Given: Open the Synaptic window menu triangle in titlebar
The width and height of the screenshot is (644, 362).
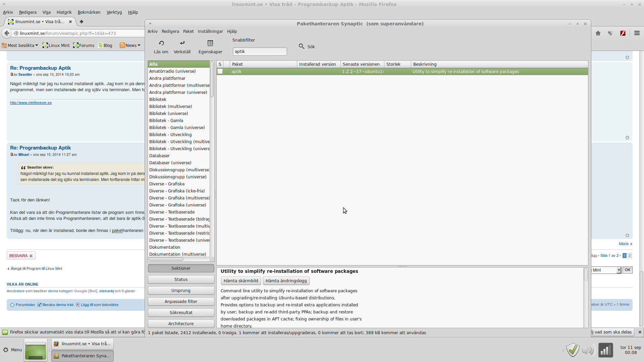Looking at the screenshot, I should point(150,24).
